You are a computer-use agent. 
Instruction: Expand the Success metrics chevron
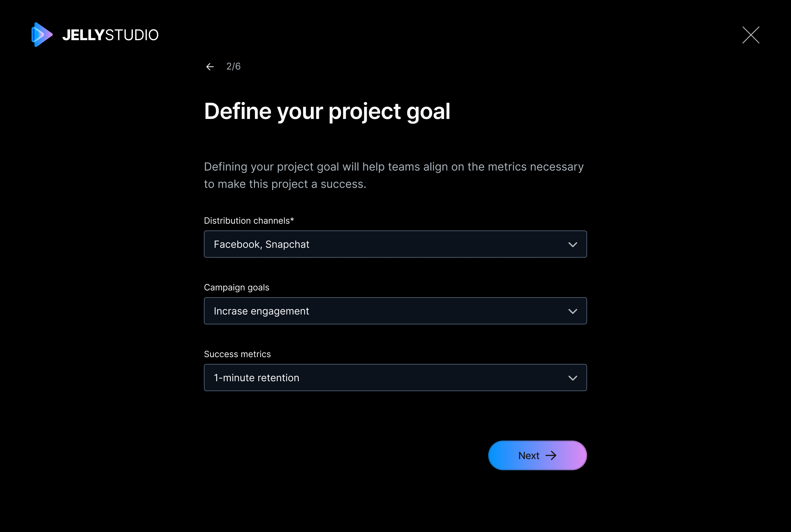click(x=573, y=378)
